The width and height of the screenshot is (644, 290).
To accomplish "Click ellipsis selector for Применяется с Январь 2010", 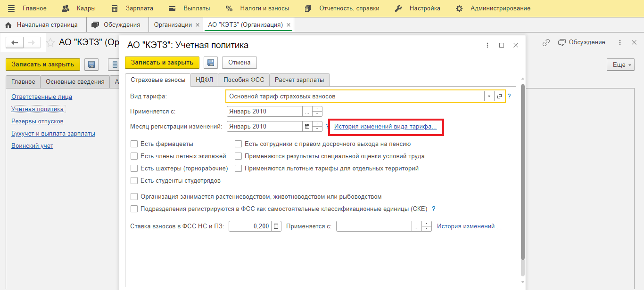I will pos(307,112).
